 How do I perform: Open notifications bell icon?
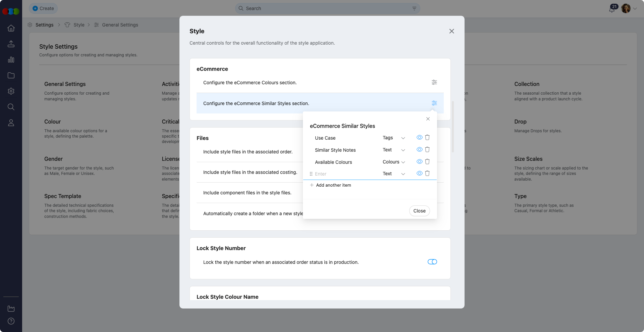click(x=612, y=9)
